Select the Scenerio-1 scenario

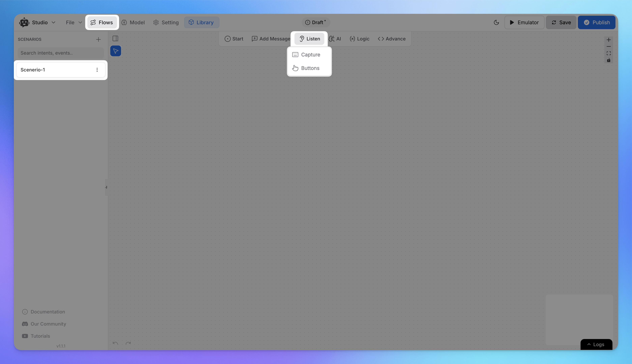(61, 70)
